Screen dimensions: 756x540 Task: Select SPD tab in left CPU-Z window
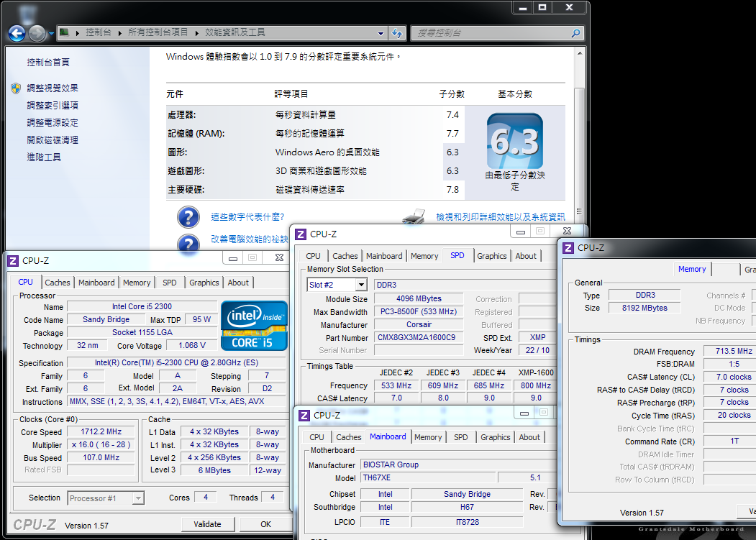(169, 283)
